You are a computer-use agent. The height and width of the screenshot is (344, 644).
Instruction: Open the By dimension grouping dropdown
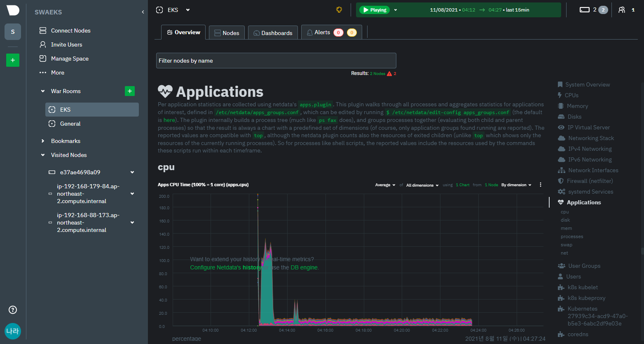[516, 185]
